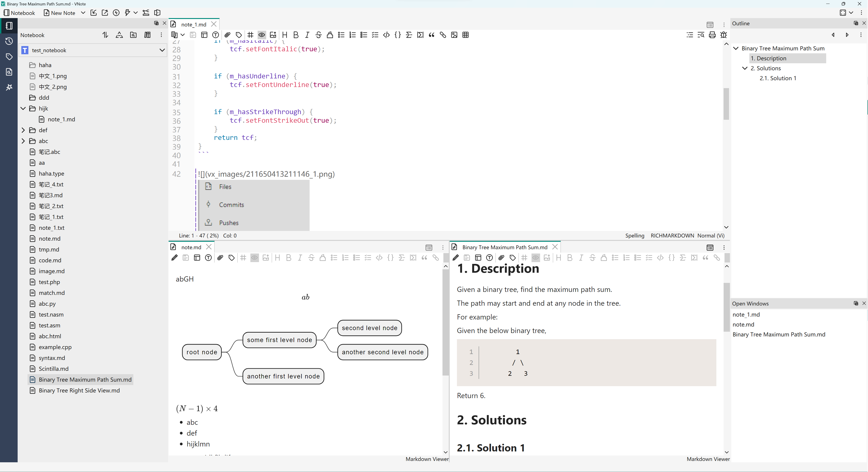This screenshot has width=868, height=472.
Task: Click the insert link icon in top toolbar
Action: coord(443,35)
